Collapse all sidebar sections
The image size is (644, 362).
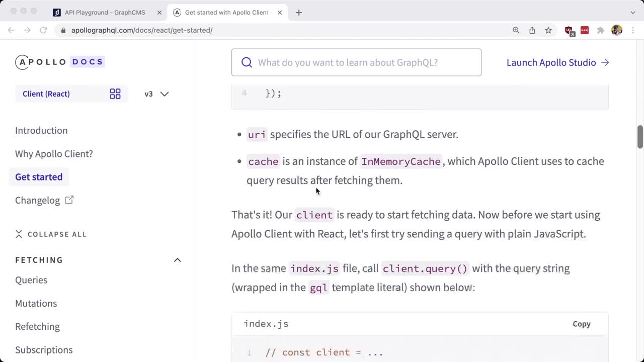[x=51, y=234]
